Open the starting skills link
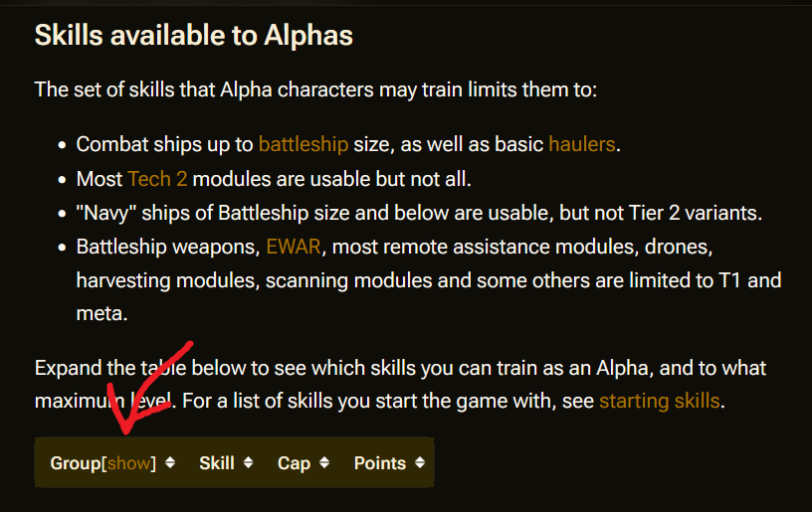This screenshot has width=812, height=512. point(659,401)
